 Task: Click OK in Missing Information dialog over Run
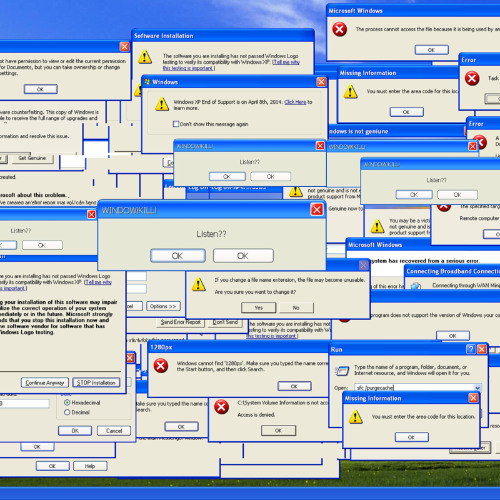[x=412, y=437]
